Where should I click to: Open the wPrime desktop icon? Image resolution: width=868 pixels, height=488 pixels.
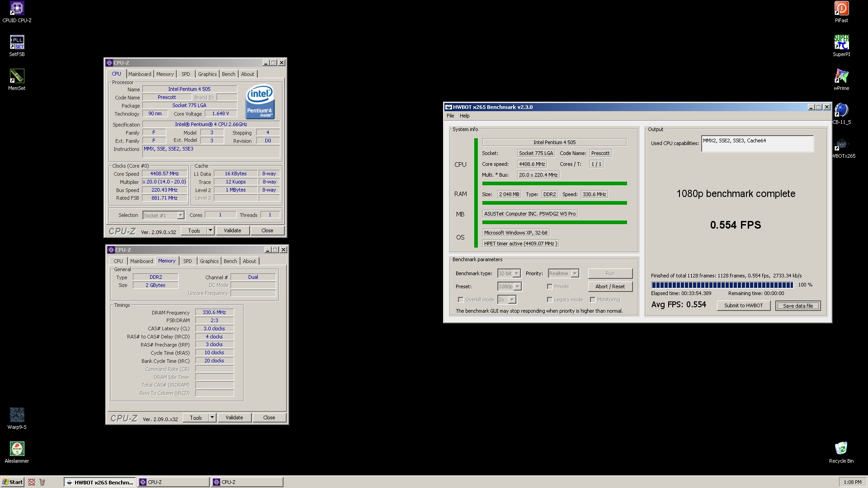(841, 80)
